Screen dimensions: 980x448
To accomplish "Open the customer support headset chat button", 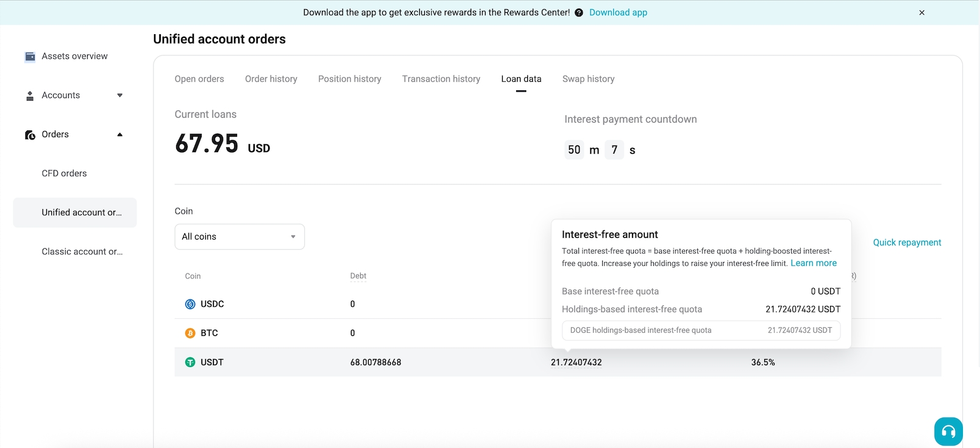I will point(948,432).
